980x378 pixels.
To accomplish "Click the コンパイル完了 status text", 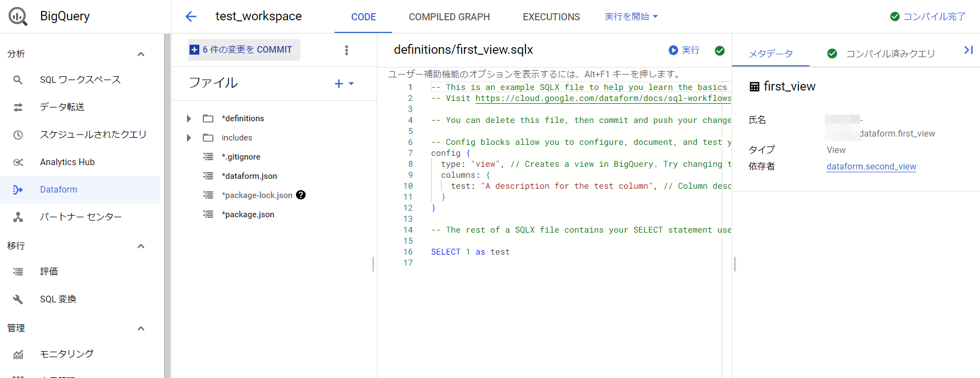I will [934, 16].
